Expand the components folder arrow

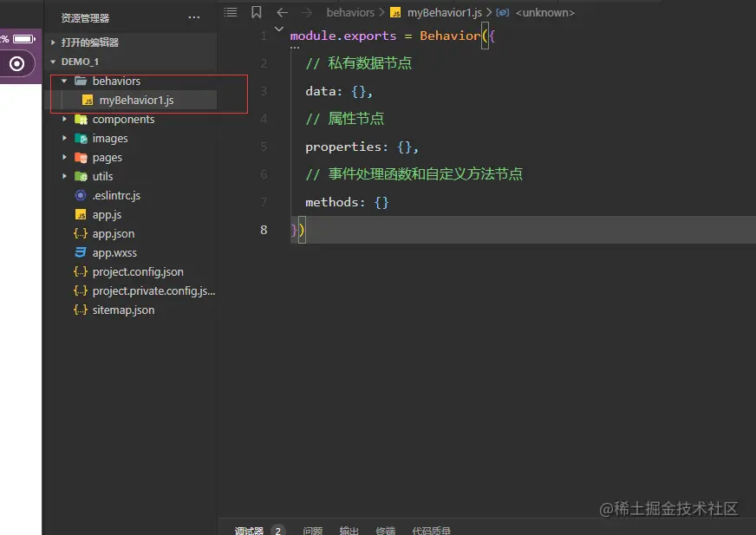(x=64, y=119)
